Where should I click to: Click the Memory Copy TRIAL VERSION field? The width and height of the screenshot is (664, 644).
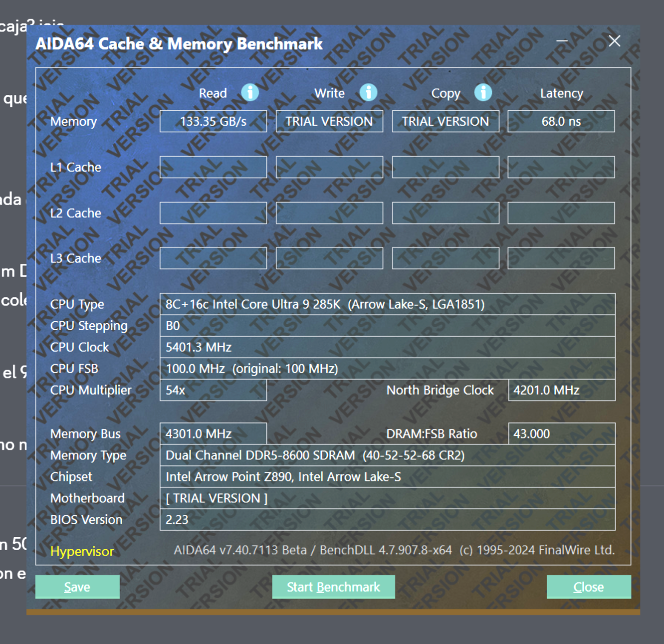[445, 121]
